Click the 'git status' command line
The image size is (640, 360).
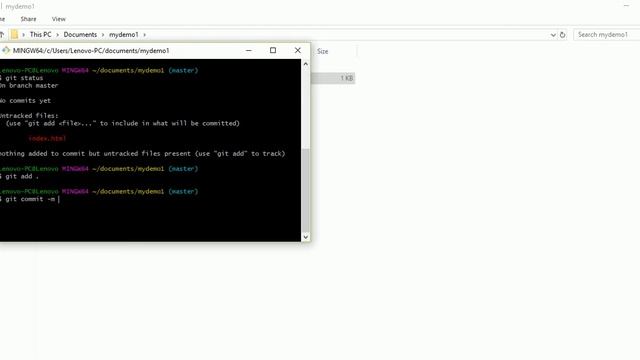point(21,78)
